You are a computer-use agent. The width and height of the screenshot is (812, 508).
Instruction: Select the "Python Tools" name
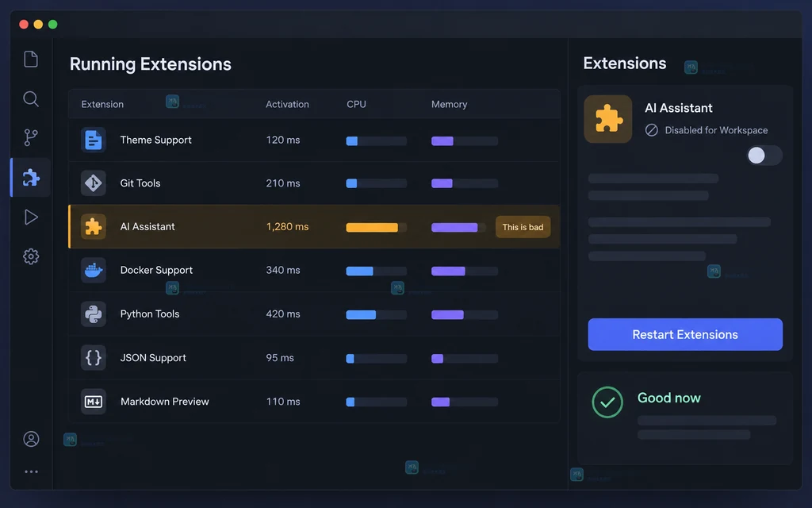(150, 314)
